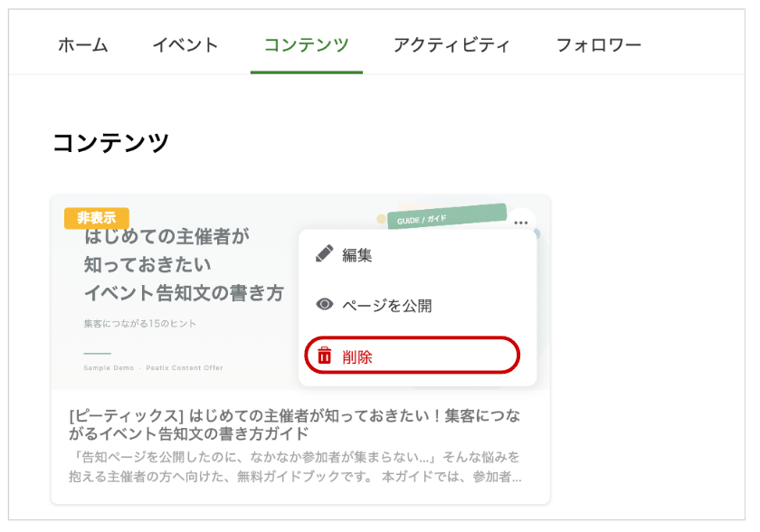Click the pencil edit icon
760x532 pixels.
coord(324,253)
